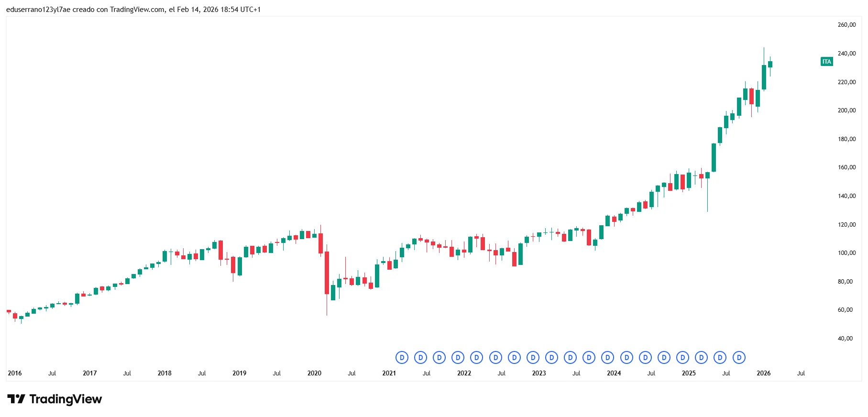Click the 2026 label on time axis
868x417 pixels.
(763, 373)
